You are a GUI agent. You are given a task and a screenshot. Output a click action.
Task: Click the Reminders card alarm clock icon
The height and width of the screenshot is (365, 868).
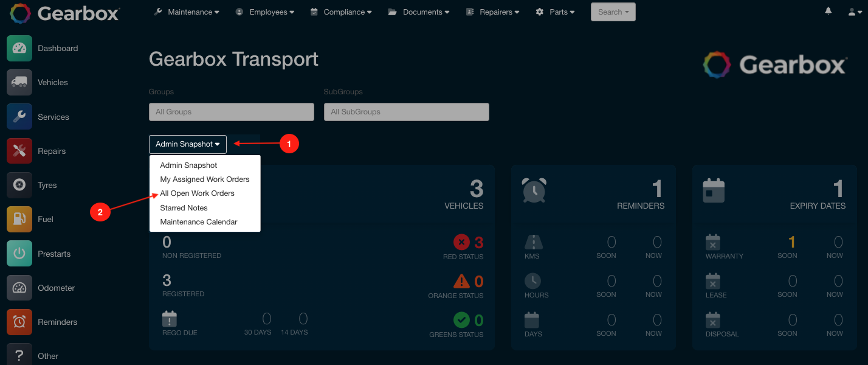click(x=534, y=190)
